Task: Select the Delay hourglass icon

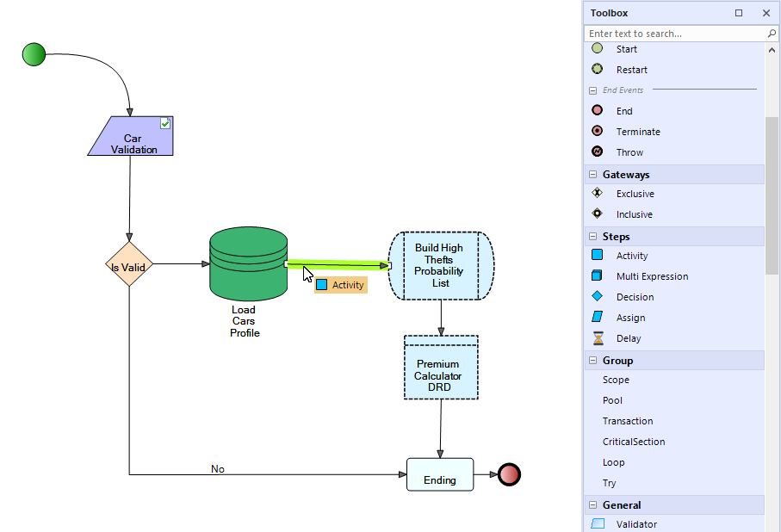Action: [x=598, y=338]
